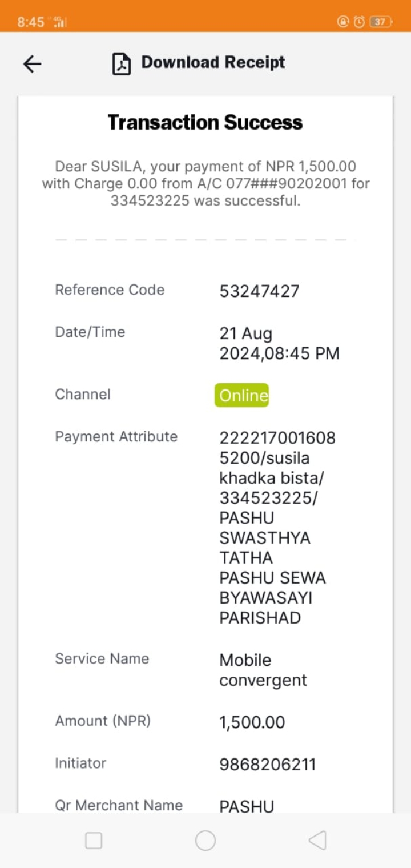411x868 pixels.
Task: Tap the Android home circle button
Action: coord(205,841)
